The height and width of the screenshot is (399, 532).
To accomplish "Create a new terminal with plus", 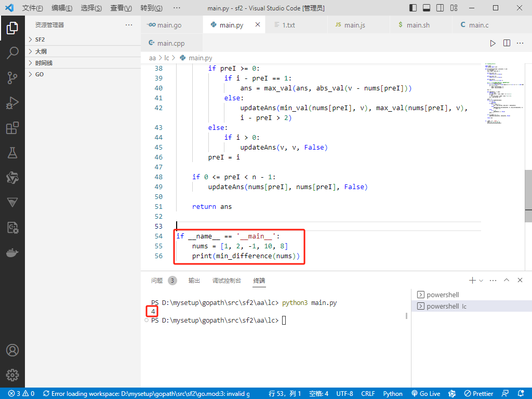I will click(x=472, y=280).
